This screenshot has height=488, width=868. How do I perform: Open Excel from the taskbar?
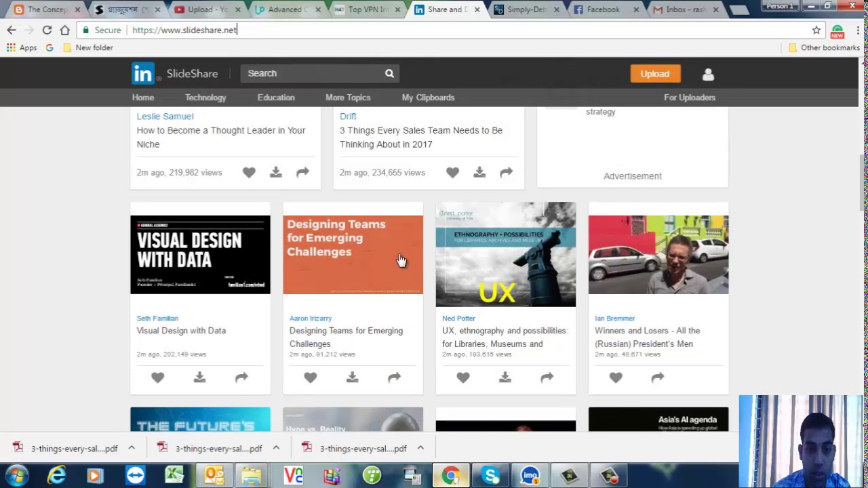tap(174, 475)
